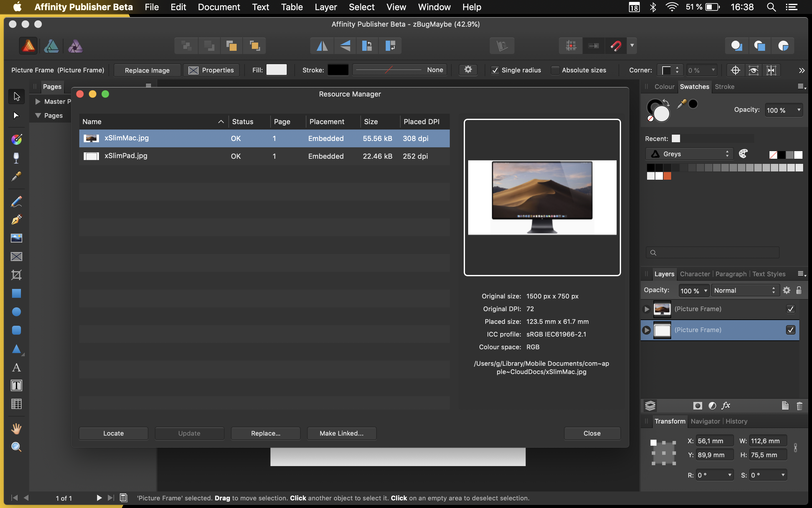
Task: Close the Resource Manager dialog
Action: click(592, 433)
